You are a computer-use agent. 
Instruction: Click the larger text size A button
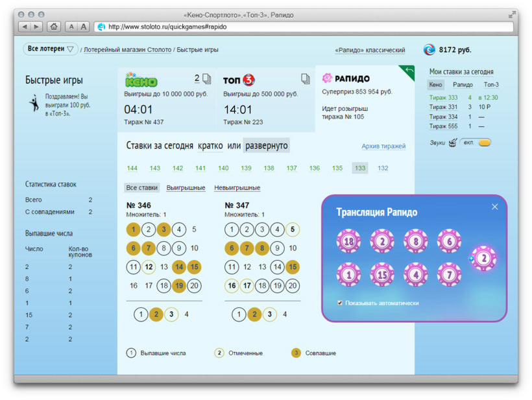(x=84, y=27)
